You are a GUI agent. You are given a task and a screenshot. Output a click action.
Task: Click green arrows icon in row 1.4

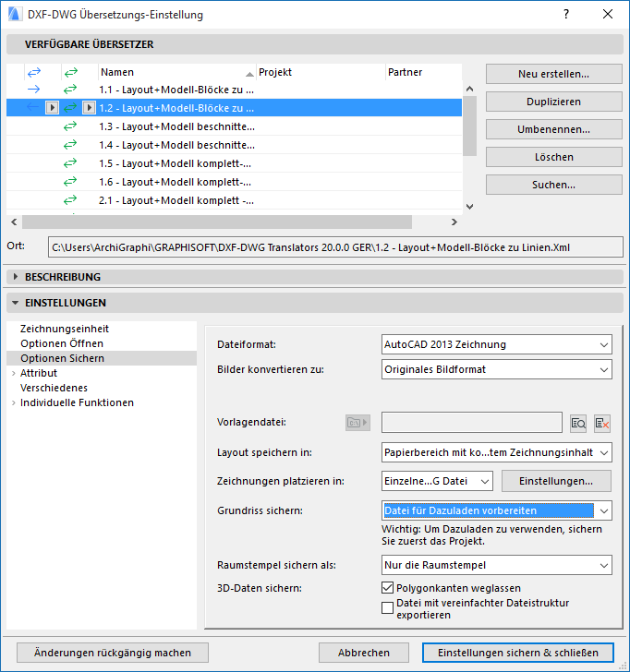pyautogui.click(x=70, y=144)
